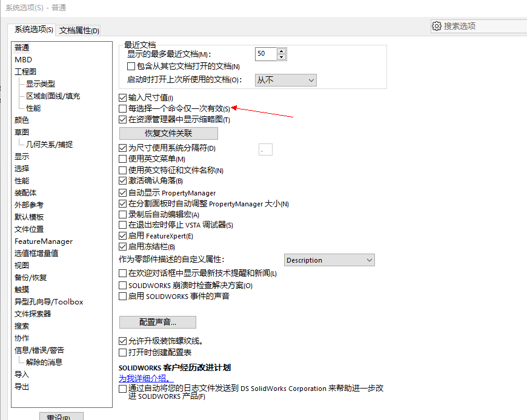This screenshot has height=420, width=527.
Task: Toggle 启用冻结栏 setting
Action: point(122,246)
